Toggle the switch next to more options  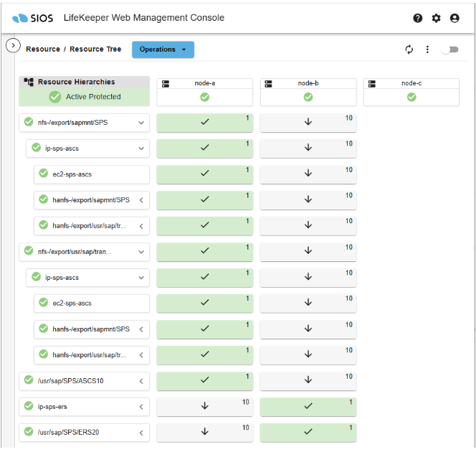(x=449, y=50)
